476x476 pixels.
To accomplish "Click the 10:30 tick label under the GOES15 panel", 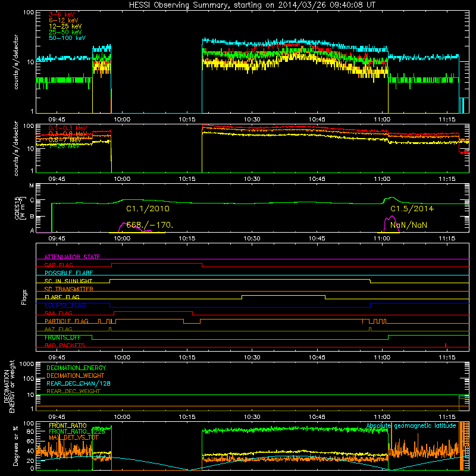I will (252, 239).
